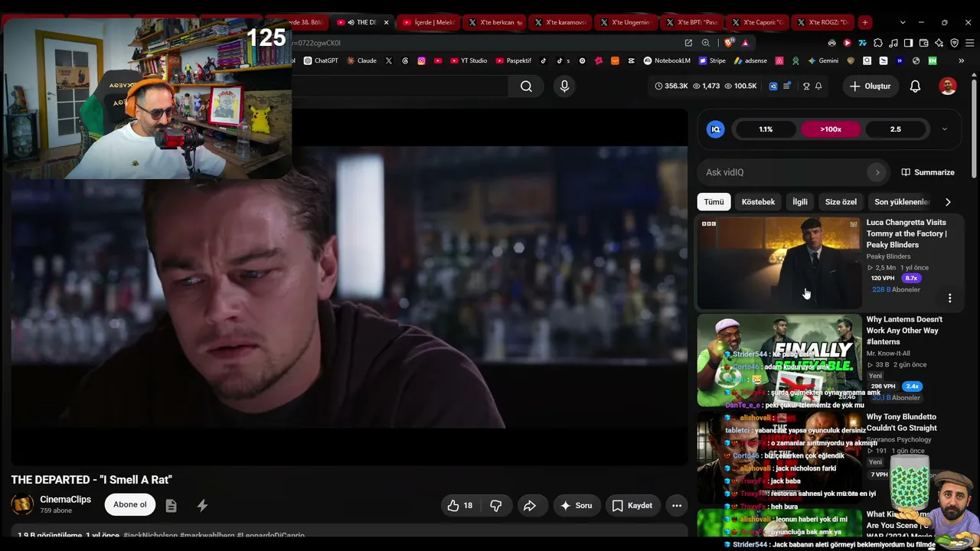Click the YouTube search magnifier button
Screen dimensions: 980x551
[526, 86]
